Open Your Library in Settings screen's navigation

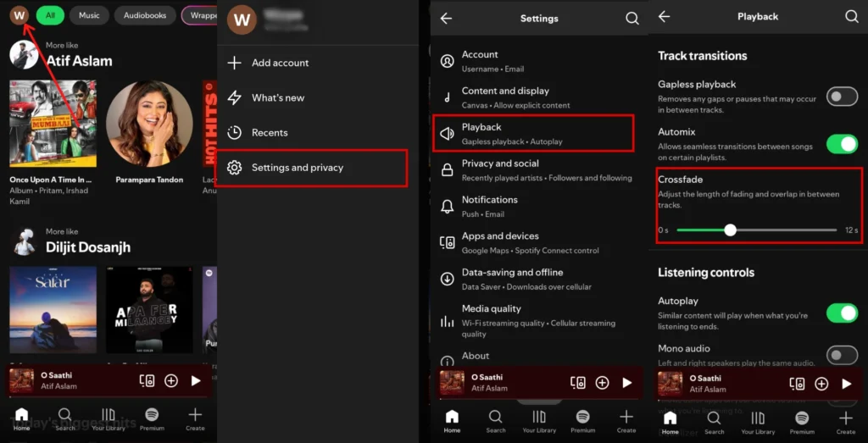[x=539, y=421]
